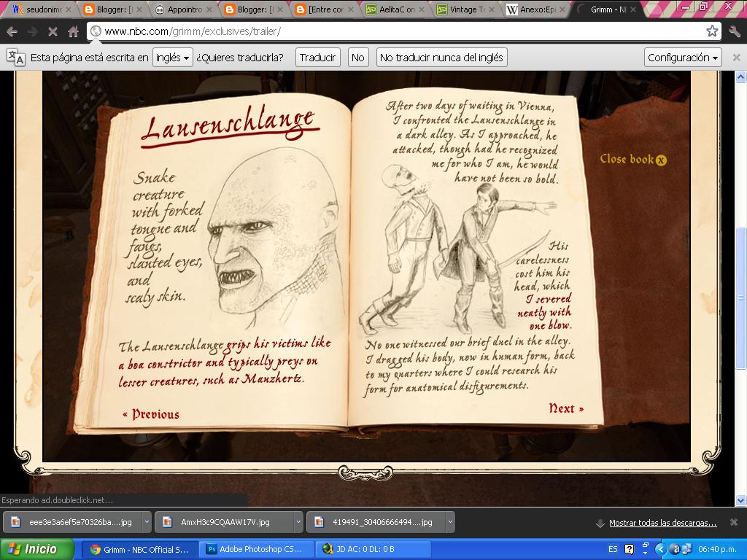Decline translation with No button

357,58
